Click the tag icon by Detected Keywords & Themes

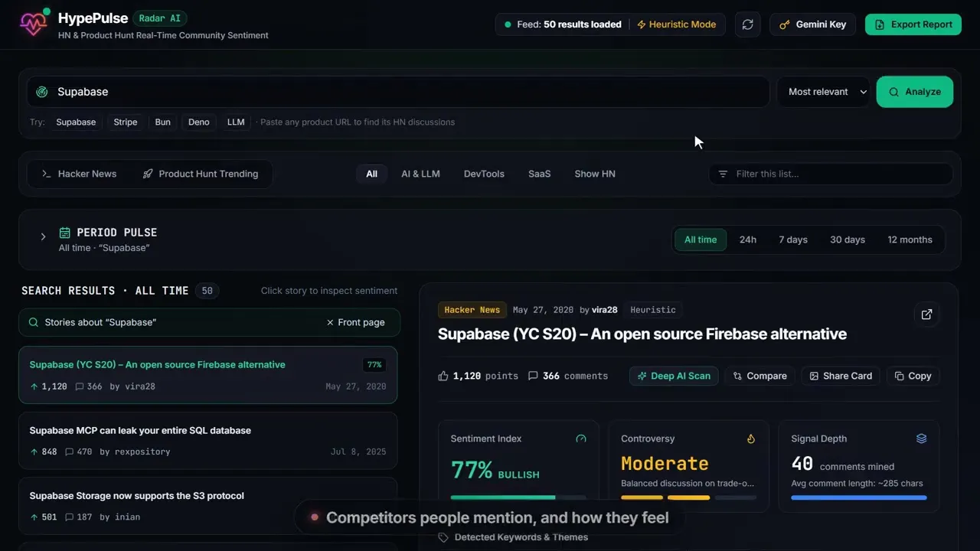(x=443, y=537)
